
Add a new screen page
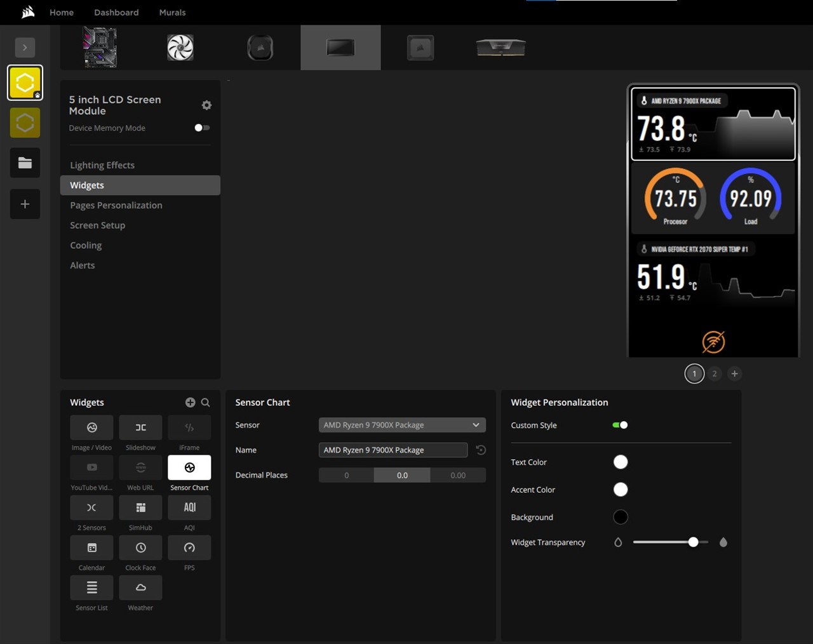(734, 373)
